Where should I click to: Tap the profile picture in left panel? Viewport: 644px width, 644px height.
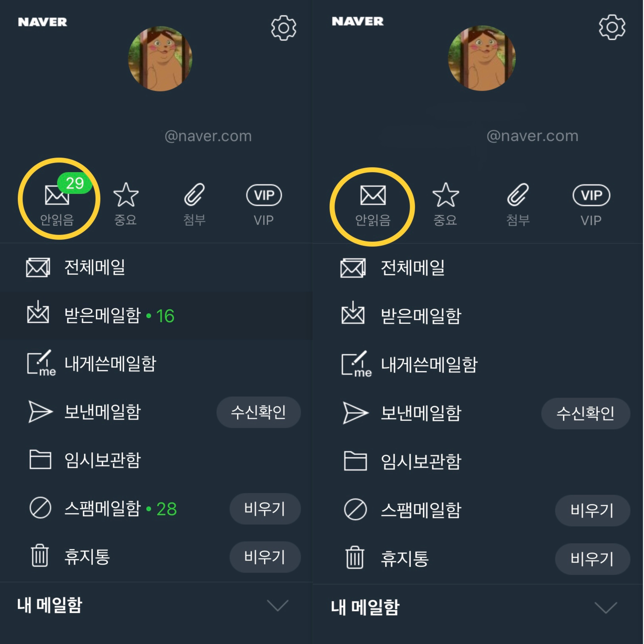[160, 59]
